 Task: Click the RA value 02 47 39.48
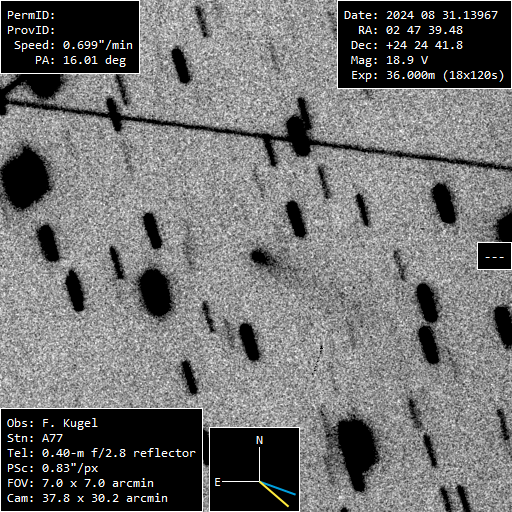coord(424,30)
